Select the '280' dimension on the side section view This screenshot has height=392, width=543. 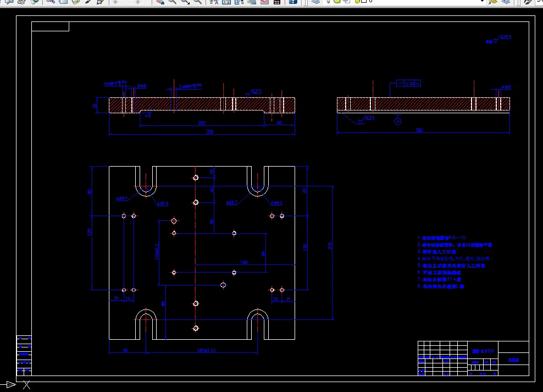coord(419,130)
